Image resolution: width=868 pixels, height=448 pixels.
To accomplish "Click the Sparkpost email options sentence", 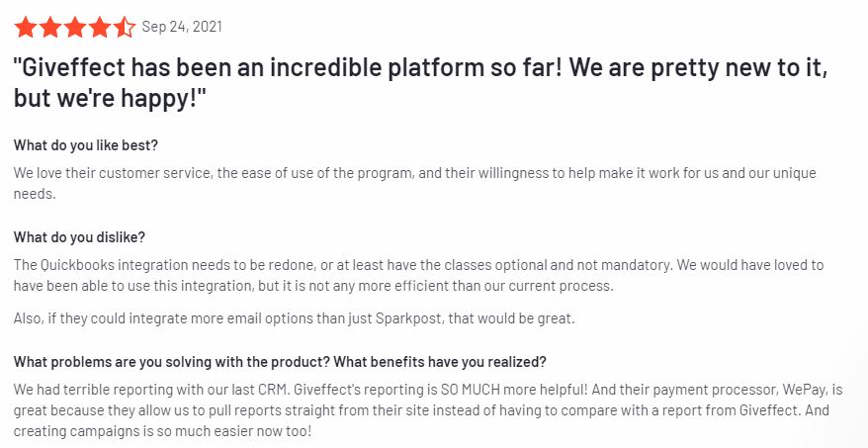I will pos(294,319).
